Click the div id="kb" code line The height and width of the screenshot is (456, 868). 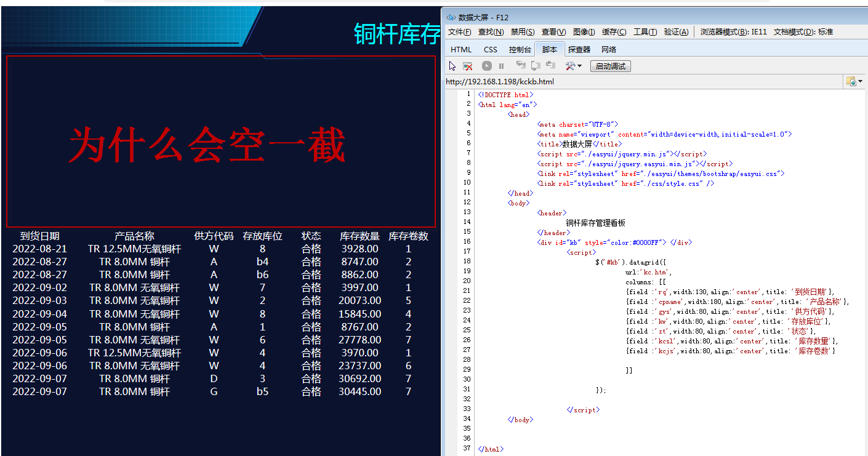(x=614, y=242)
